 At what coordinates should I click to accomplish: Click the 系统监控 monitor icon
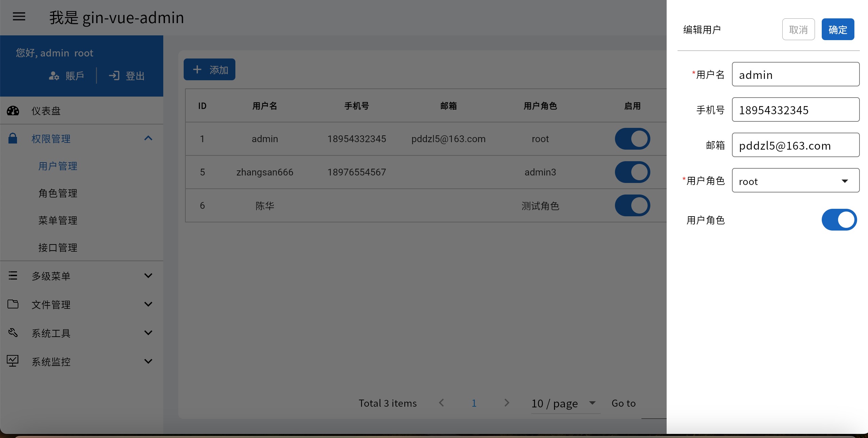(x=13, y=361)
